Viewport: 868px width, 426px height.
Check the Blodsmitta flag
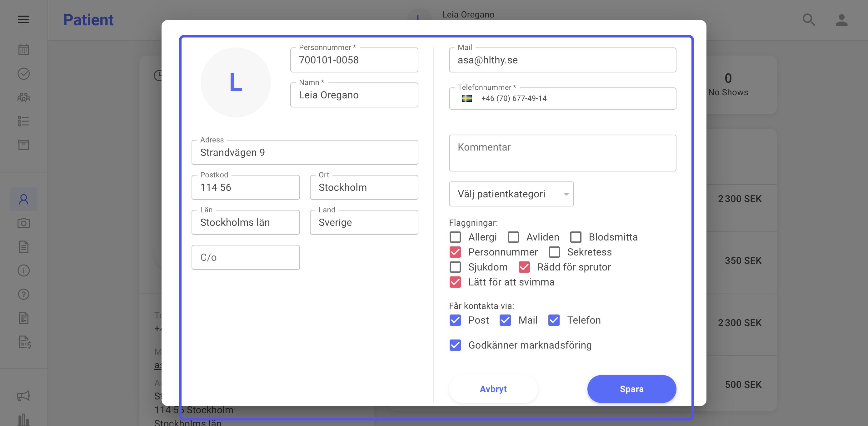click(576, 237)
